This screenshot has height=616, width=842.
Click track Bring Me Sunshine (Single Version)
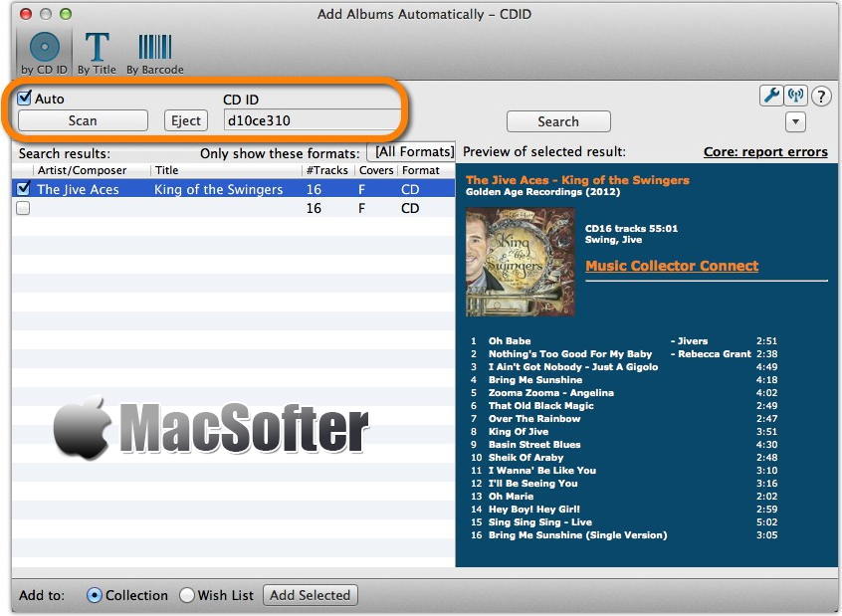click(x=577, y=534)
